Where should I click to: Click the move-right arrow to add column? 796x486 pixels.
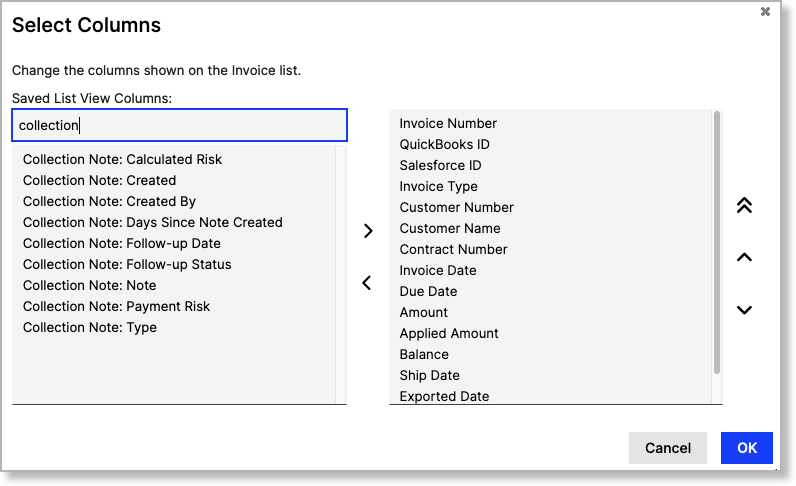pos(368,231)
